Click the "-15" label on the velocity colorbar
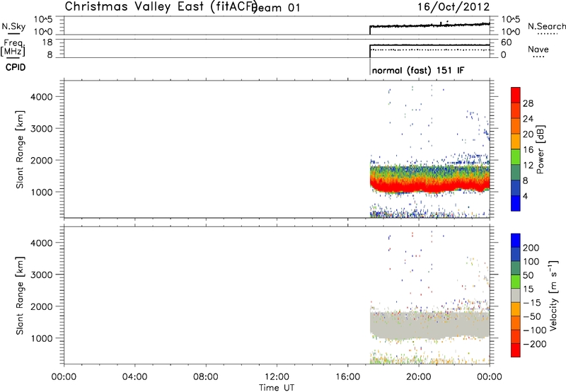Viewport: 566px width, 392px height. click(x=532, y=303)
